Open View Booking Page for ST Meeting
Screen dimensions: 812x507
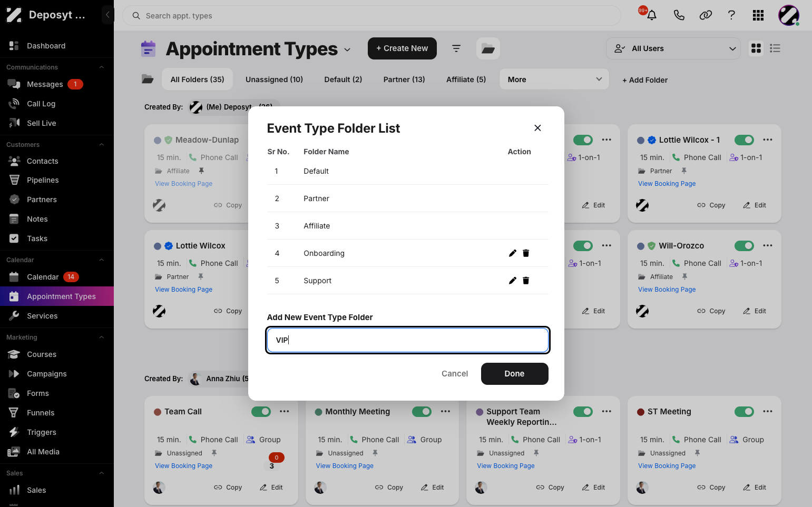click(x=667, y=466)
